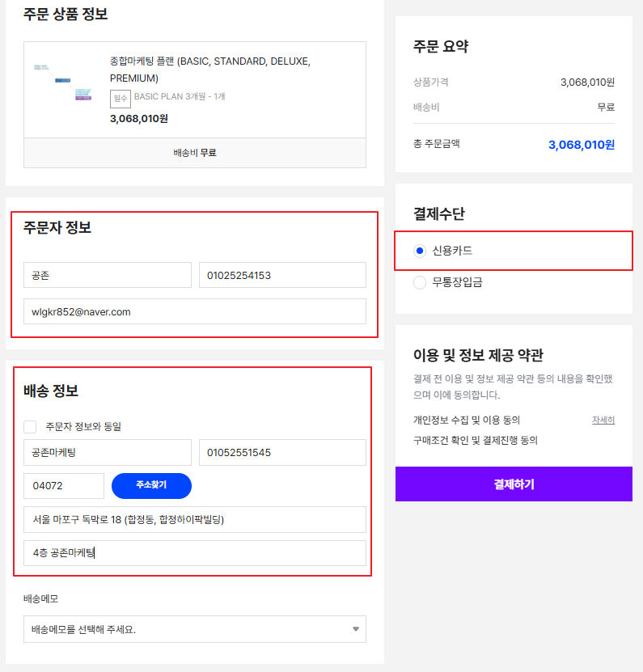Click the orderer phone number field
This screenshot has height=672, width=643.
point(282,275)
